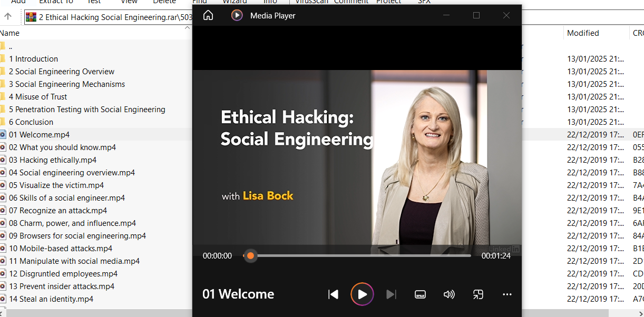
Task: Open more options menu in Media Player
Action: tap(507, 294)
